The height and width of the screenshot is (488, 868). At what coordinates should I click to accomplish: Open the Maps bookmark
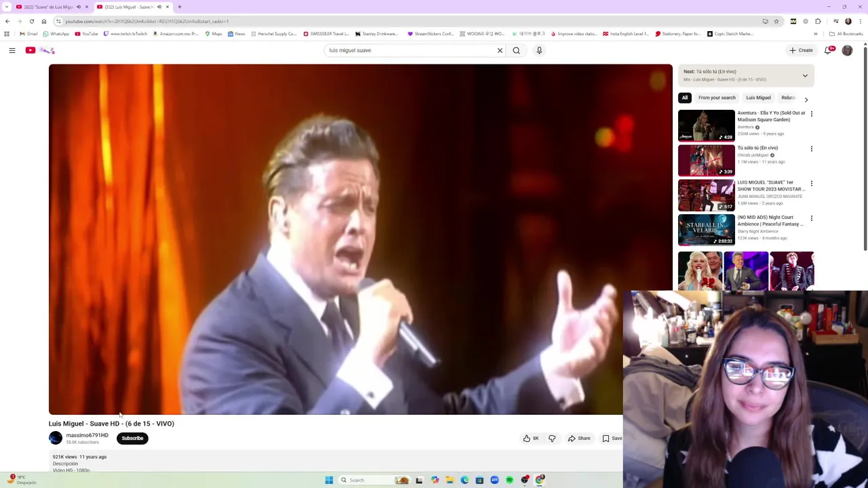pos(214,34)
